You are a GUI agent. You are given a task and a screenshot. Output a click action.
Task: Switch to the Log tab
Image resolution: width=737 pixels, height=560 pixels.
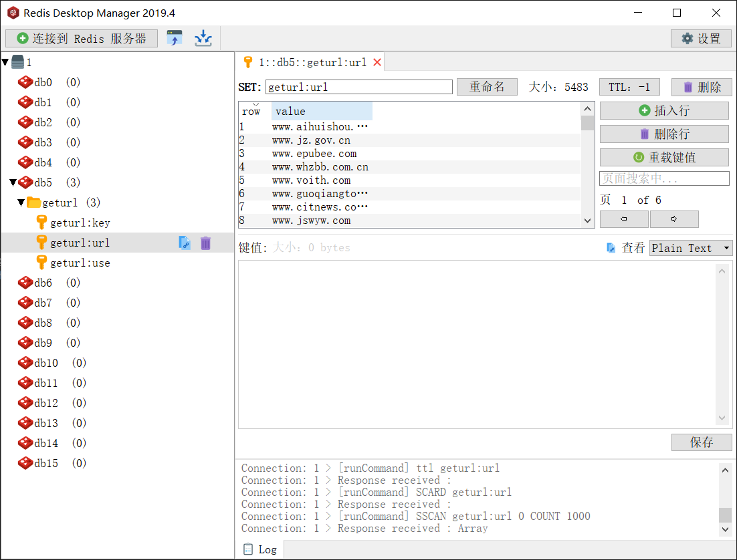pyautogui.click(x=260, y=549)
